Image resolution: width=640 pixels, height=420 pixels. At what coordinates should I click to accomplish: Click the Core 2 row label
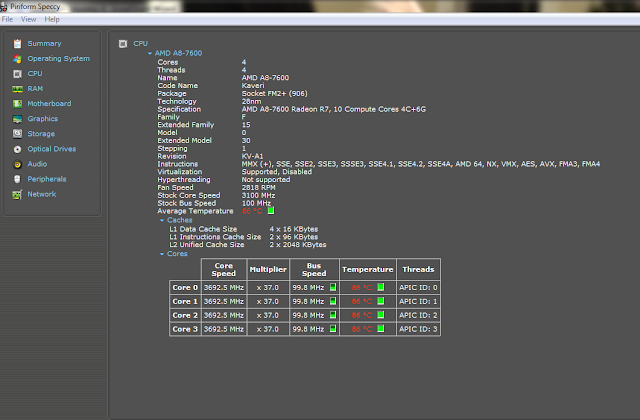(x=185, y=316)
